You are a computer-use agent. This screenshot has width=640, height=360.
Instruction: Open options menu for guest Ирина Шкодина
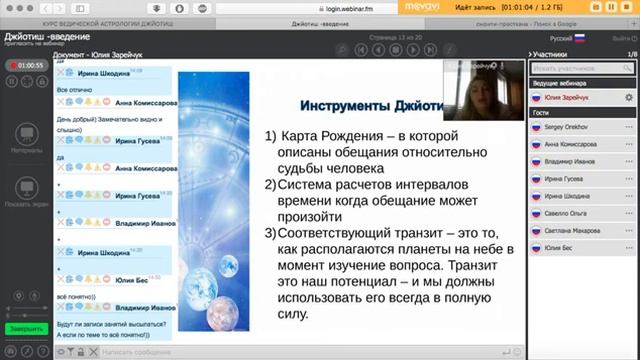629,196
